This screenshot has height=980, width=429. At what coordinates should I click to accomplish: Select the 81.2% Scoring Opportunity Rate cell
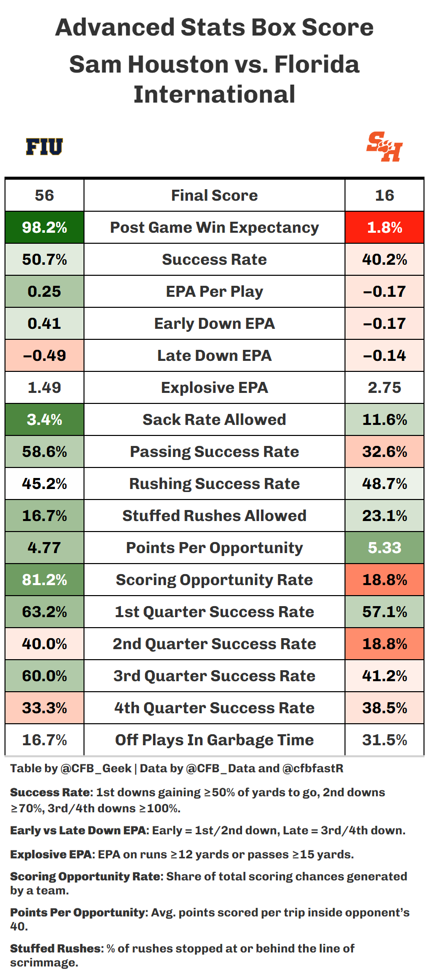point(44,580)
